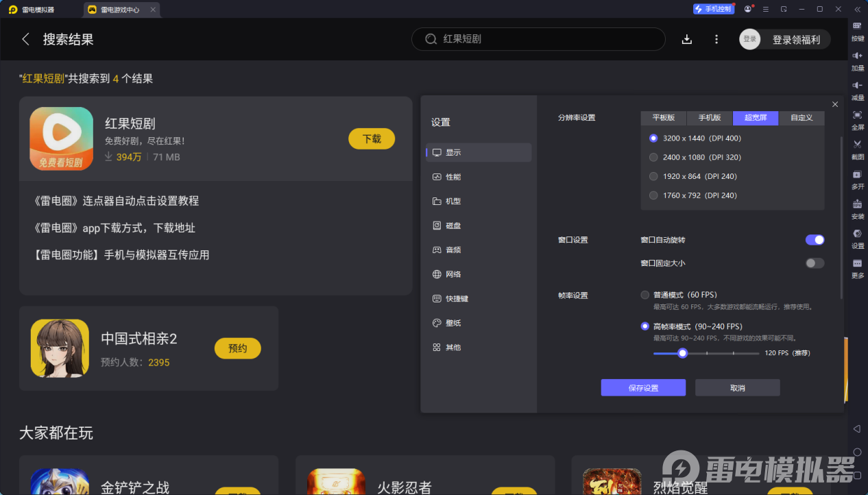Open the download manager icon in top bar
This screenshot has width=868, height=495.
(686, 39)
